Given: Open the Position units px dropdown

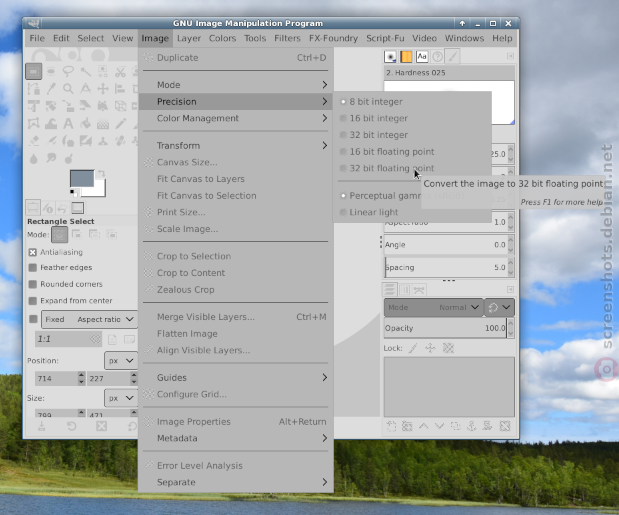Looking at the screenshot, I should [x=121, y=361].
